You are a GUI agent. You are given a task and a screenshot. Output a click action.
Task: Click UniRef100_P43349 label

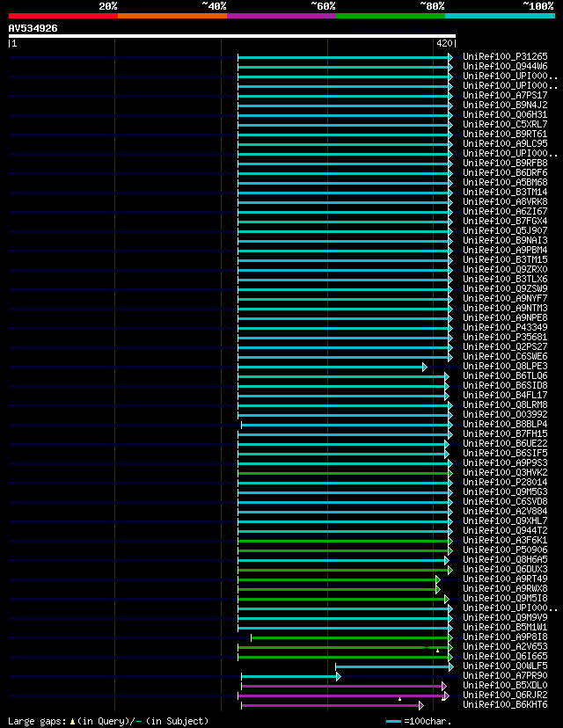(x=505, y=327)
